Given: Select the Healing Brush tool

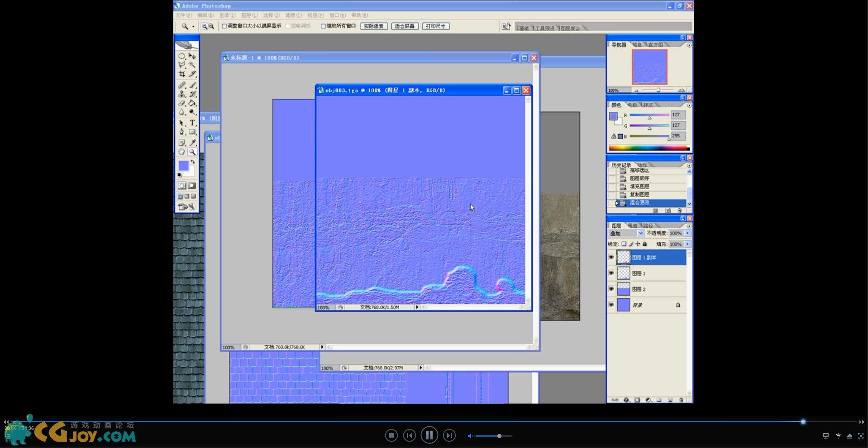Looking at the screenshot, I should (x=181, y=85).
